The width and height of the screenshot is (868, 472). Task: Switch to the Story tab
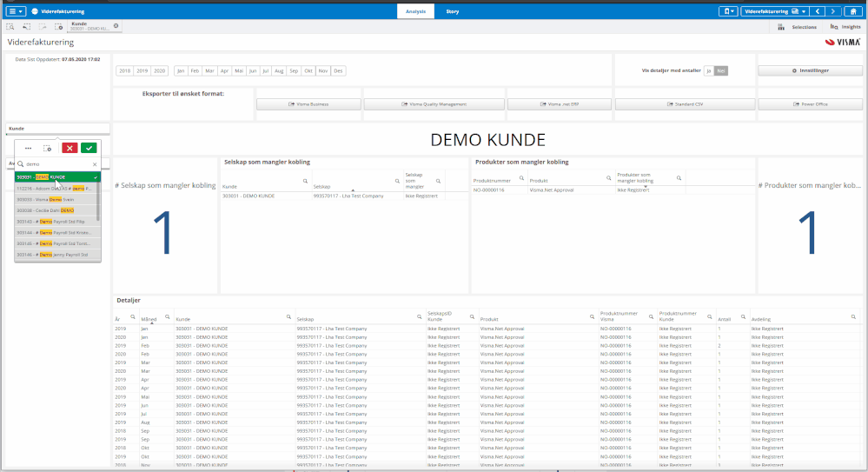tap(452, 11)
